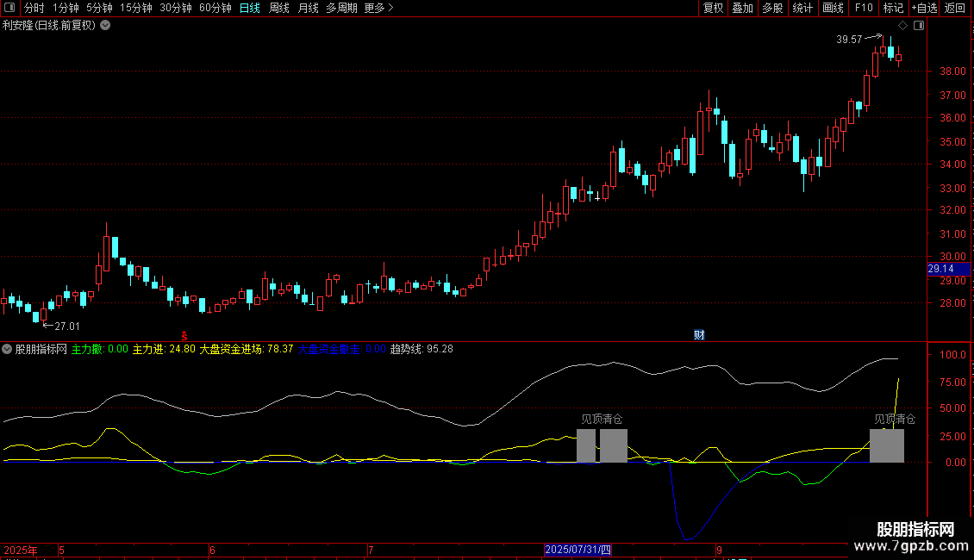Open 多周期 multi-period view
Screen dimensions: 974x560
[341, 8]
